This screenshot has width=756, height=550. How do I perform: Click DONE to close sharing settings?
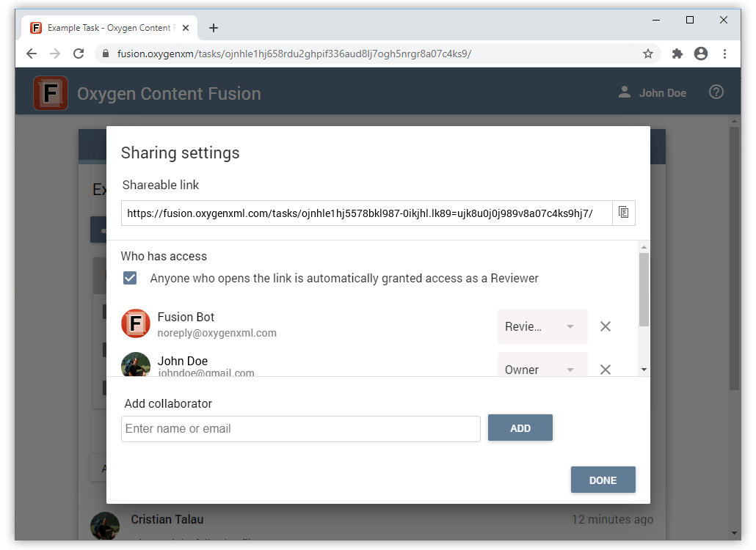tap(603, 480)
